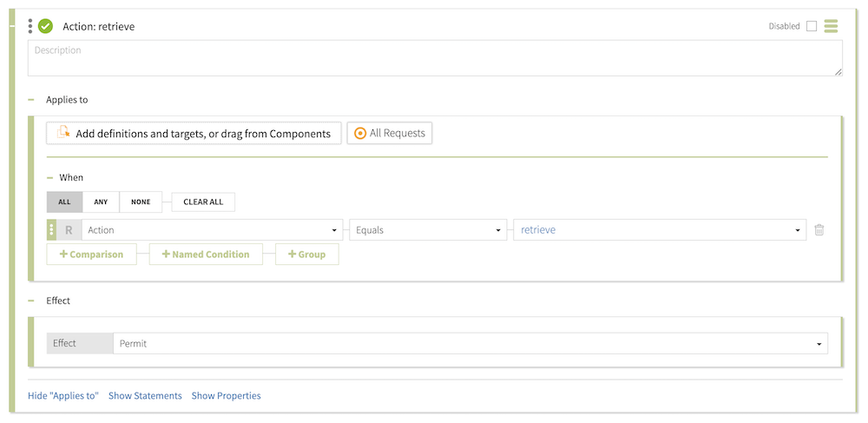Click the R request attribute icon
Screen dimensions: 868x423
(x=69, y=230)
